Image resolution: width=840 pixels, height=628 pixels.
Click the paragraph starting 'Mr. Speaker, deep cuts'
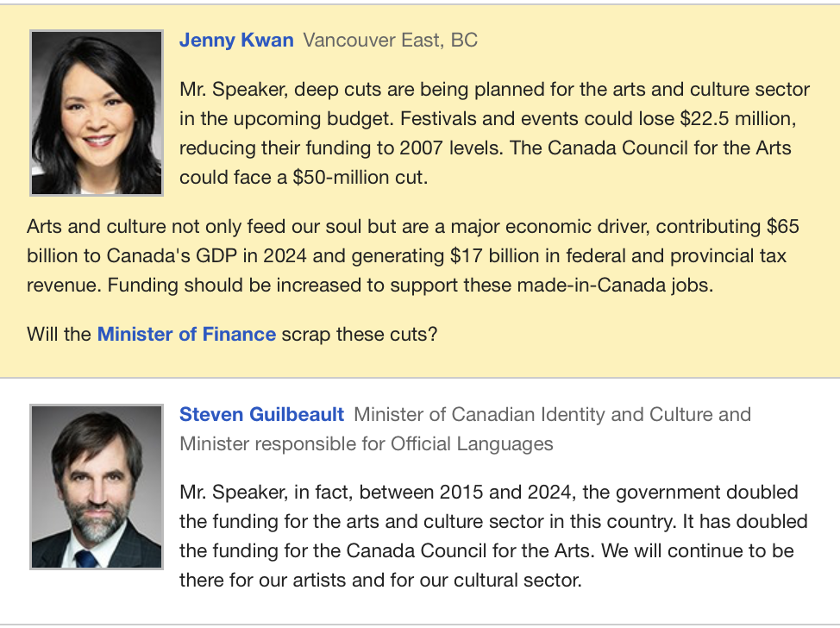(494, 133)
